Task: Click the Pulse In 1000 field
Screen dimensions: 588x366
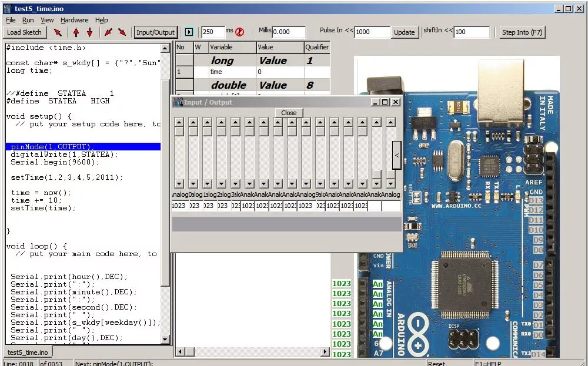Action: (x=372, y=32)
